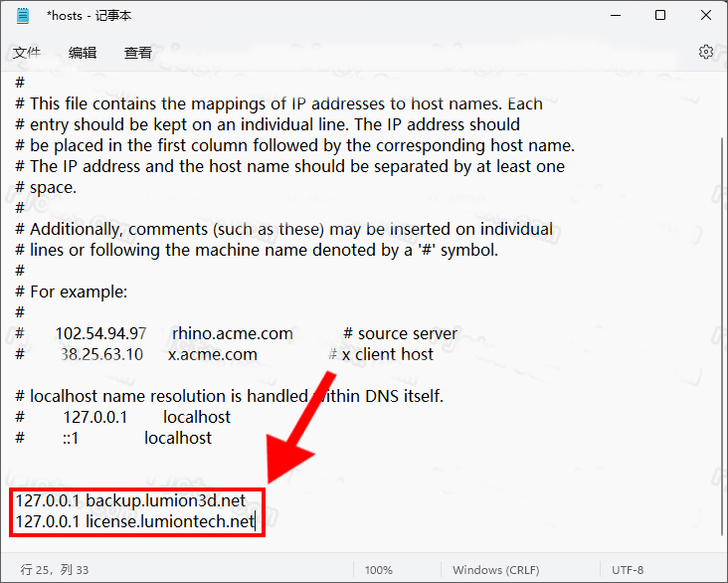Click the line starting '# entry should be kept'

[x=268, y=124]
